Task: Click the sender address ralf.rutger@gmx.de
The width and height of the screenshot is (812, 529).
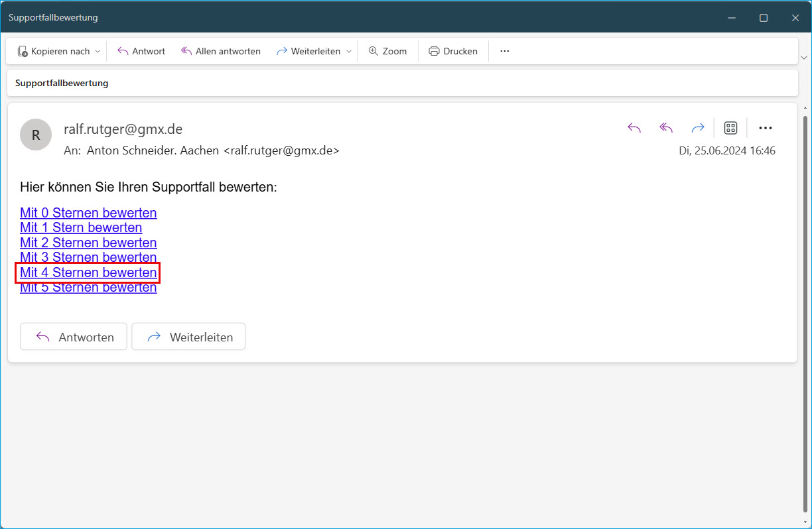Action: point(123,129)
